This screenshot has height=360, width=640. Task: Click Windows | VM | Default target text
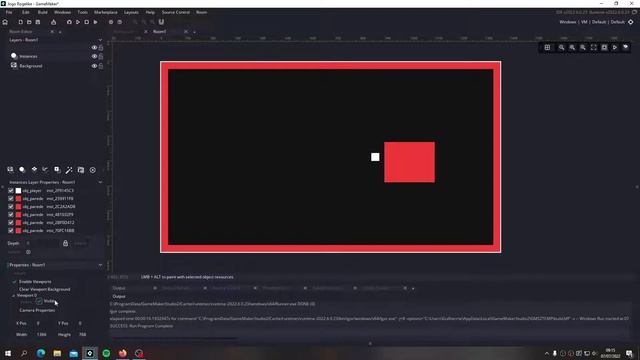[592, 22]
